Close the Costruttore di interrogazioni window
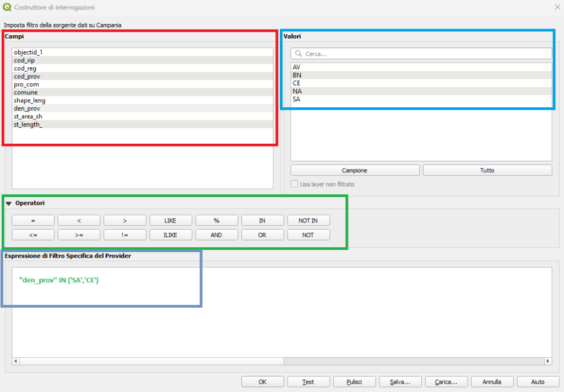 557,7
